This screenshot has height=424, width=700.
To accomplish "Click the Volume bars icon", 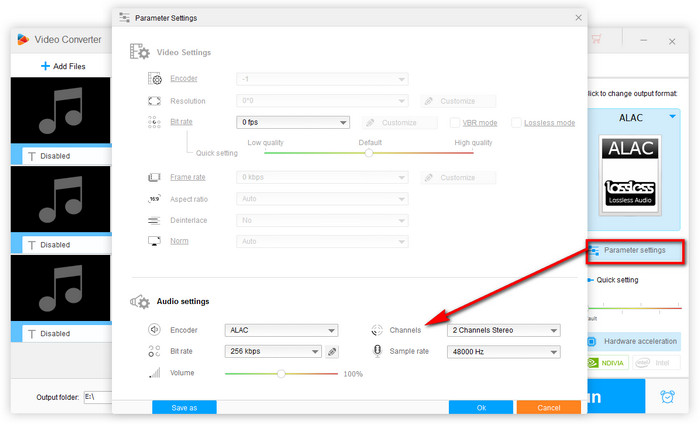I will [x=154, y=373].
